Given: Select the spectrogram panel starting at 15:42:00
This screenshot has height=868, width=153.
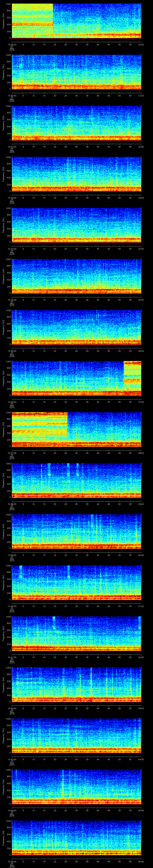Looking at the screenshot, I should click(x=76, y=685).
